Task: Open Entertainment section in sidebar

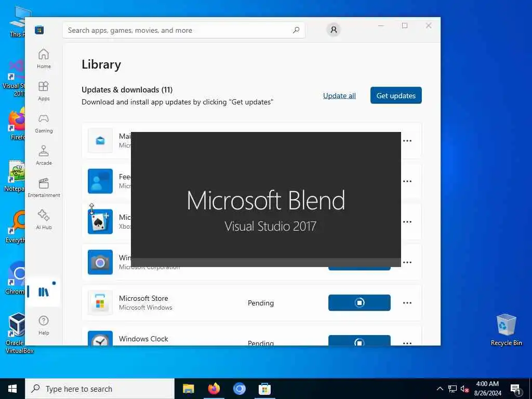Action: pyautogui.click(x=44, y=188)
